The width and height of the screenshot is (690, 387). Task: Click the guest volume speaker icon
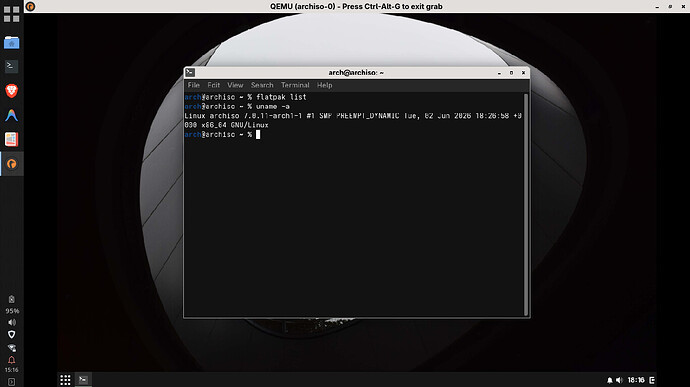tap(619, 380)
